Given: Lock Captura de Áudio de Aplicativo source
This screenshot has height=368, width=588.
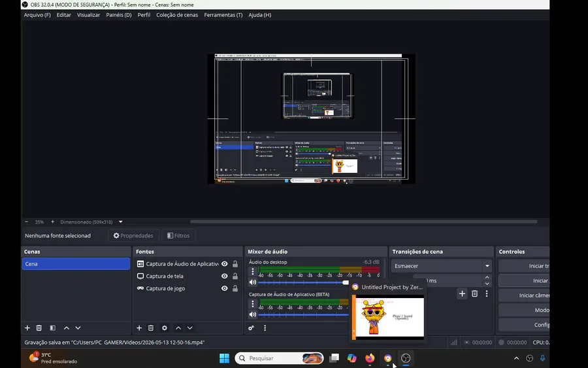Looking at the screenshot, I should coord(235,264).
